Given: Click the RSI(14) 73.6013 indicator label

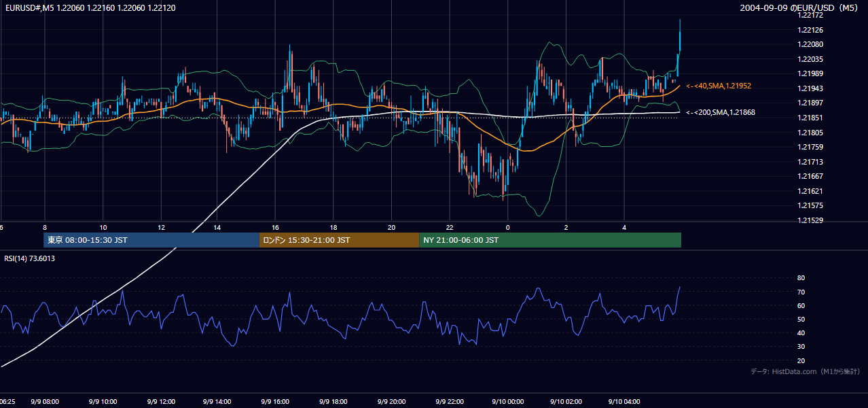Looking at the screenshot, I should (30, 258).
